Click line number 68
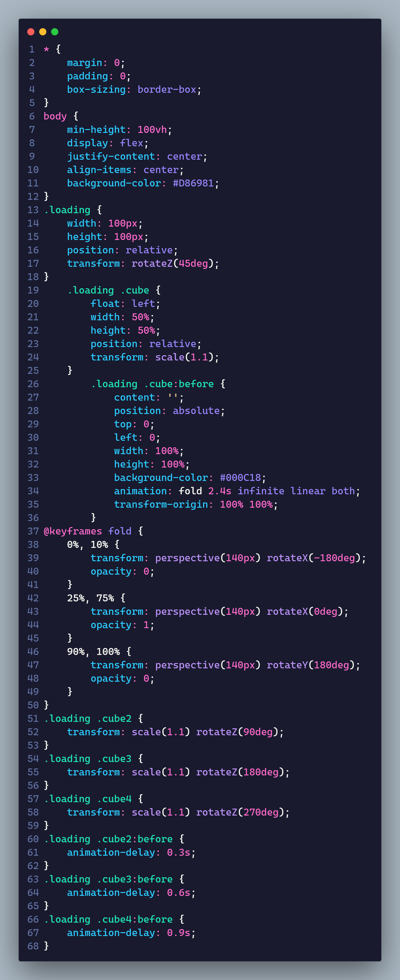 [x=33, y=946]
